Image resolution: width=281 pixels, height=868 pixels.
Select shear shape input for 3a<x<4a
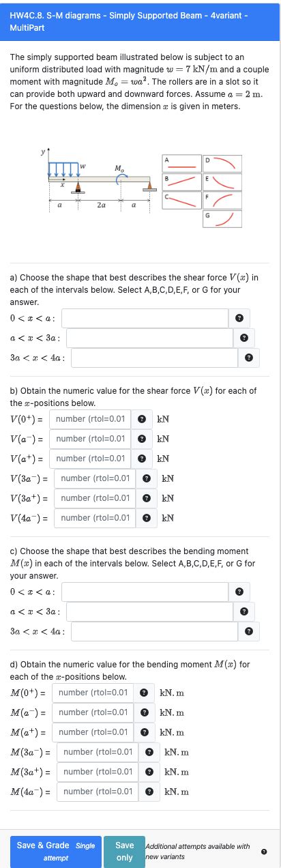coord(155,358)
